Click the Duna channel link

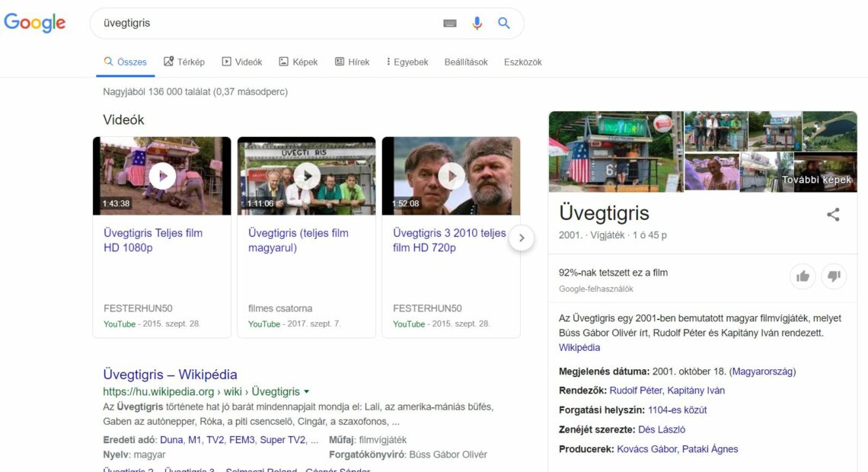coord(171,440)
